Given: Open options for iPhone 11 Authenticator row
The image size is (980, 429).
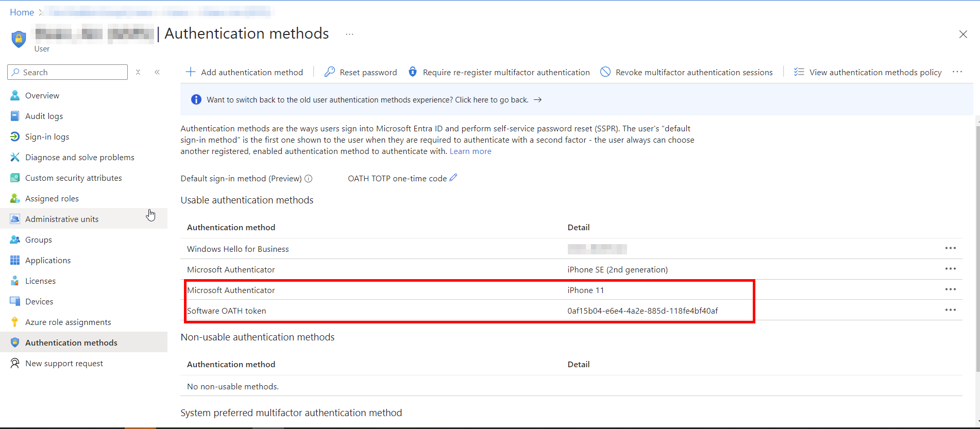Looking at the screenshot, I should pyautogui.click(x=951, y=289).
